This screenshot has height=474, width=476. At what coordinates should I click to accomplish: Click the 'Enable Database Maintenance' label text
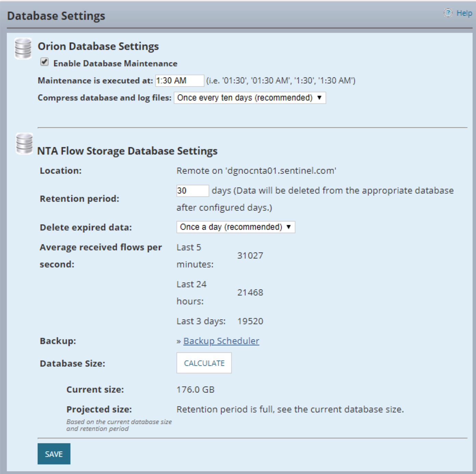point(116,64)
